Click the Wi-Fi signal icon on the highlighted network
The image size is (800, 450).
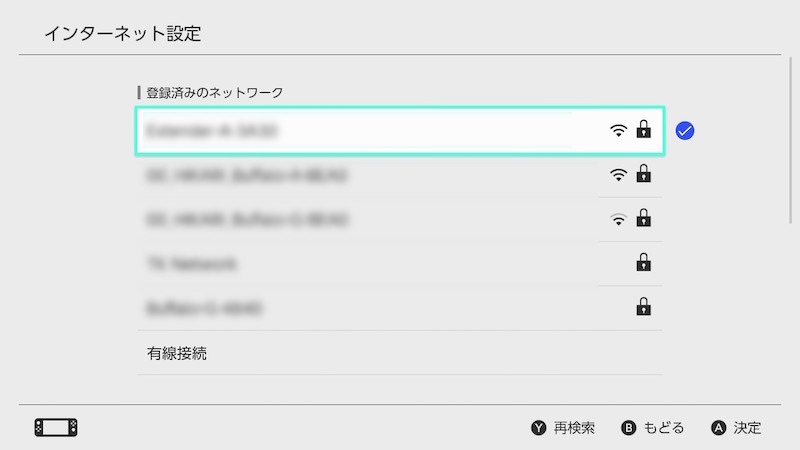619,130
